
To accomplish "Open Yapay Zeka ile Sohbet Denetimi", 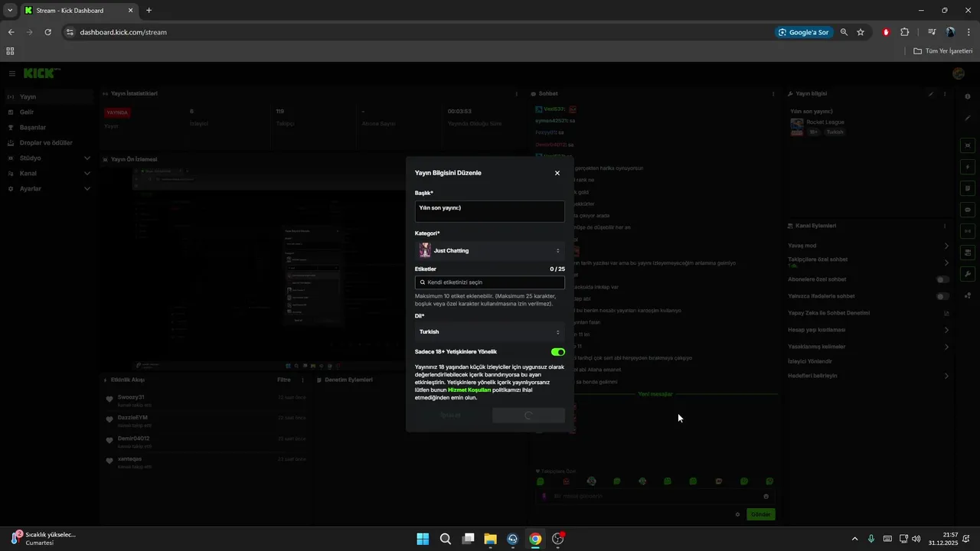I will point(868,313).
